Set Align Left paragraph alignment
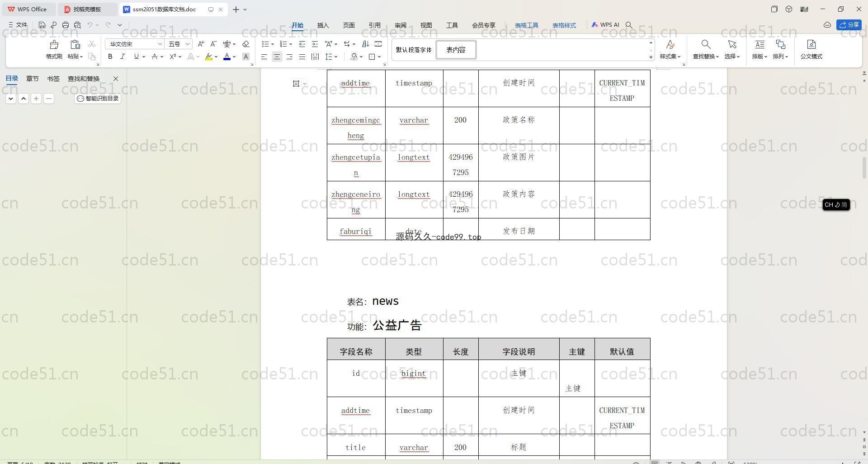The height and width of the screenshot is (464, 868). (264, 57)
